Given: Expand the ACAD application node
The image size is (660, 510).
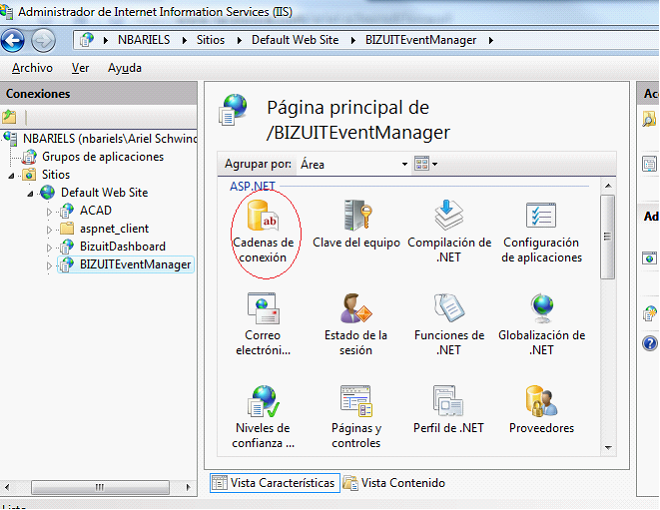Looking at the screenshot, I should [x=49, y=211].
